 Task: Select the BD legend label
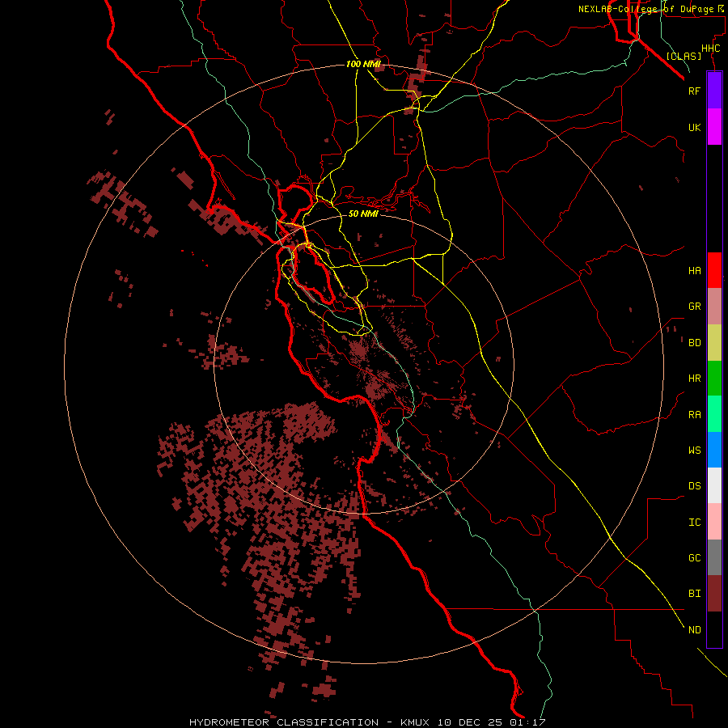click(x=694, y=343)
